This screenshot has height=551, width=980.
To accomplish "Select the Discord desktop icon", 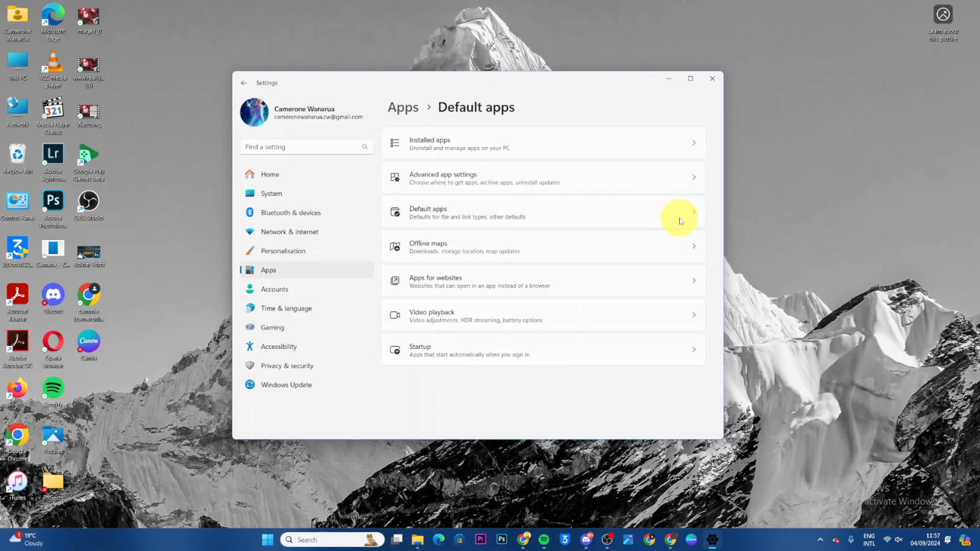I will [x=53, y=299].
